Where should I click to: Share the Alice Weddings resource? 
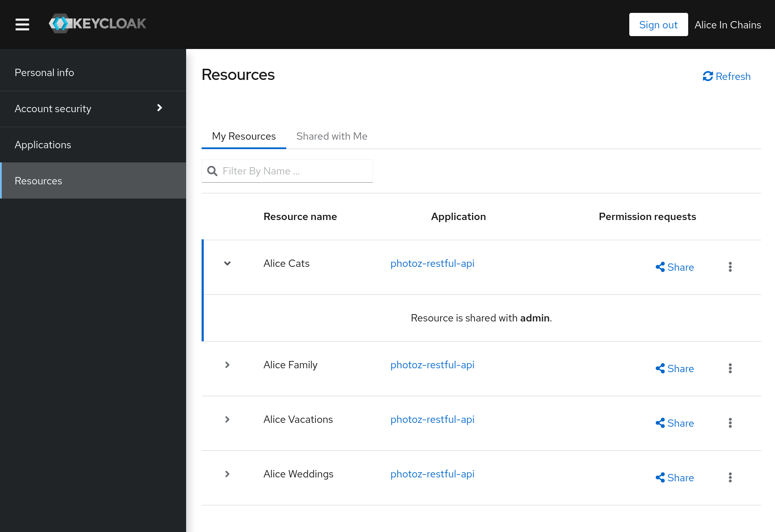tap(675, 478)
